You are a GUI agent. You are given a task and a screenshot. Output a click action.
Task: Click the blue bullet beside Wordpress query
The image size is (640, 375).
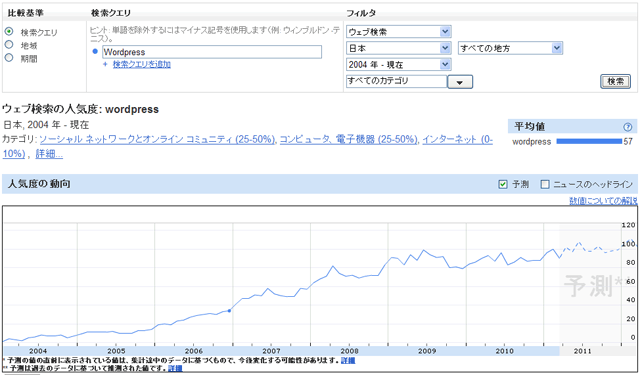[95, 52]
